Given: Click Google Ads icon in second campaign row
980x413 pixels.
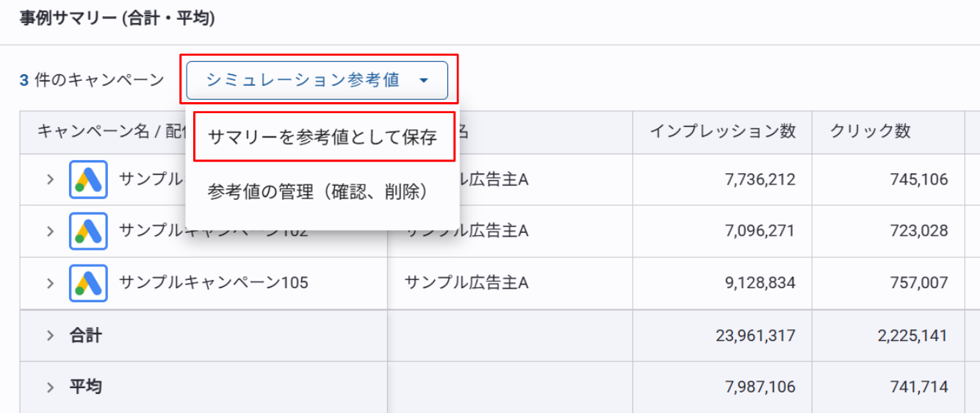Looking at the screenshot, I should 88,231.
